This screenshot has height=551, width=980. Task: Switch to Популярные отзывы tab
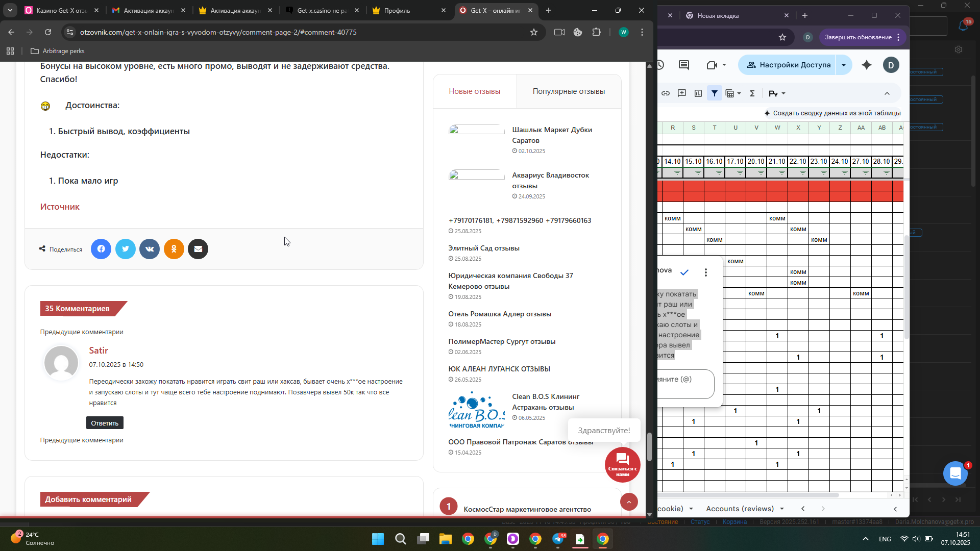[x=569, y=91]
